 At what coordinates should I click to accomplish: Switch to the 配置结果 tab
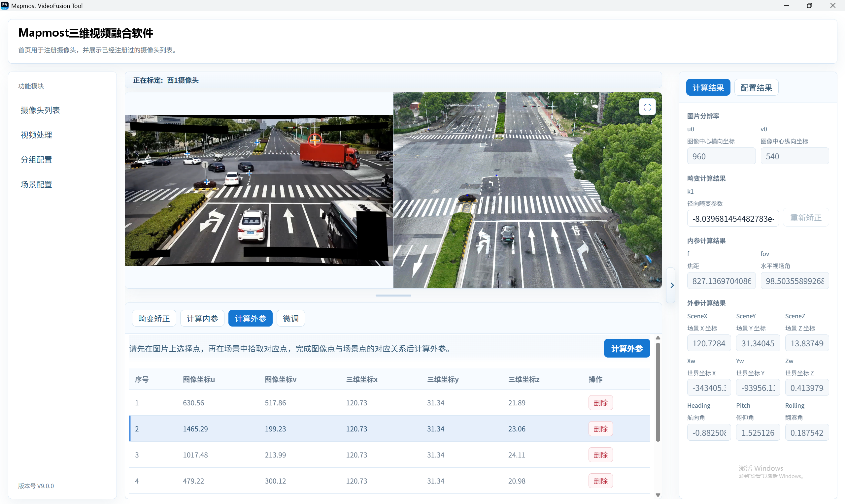pos(756,88)
